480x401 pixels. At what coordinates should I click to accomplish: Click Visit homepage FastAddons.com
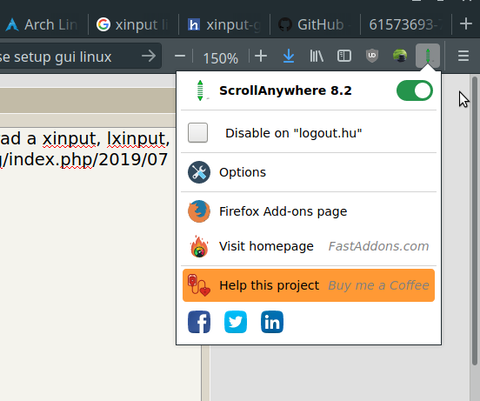tap(308, 246)
